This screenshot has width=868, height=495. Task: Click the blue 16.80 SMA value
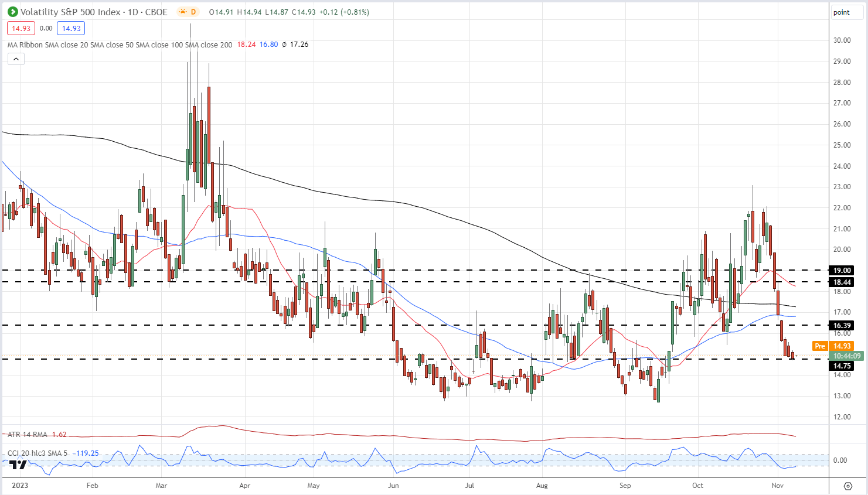[x=268, y=45]
